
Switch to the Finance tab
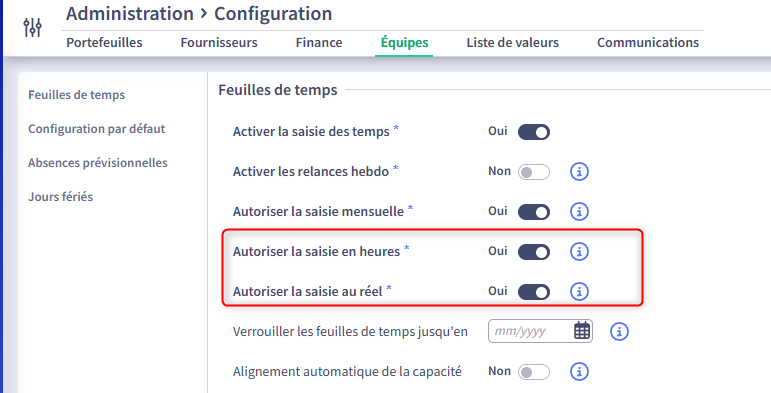[x=319, y=43]
